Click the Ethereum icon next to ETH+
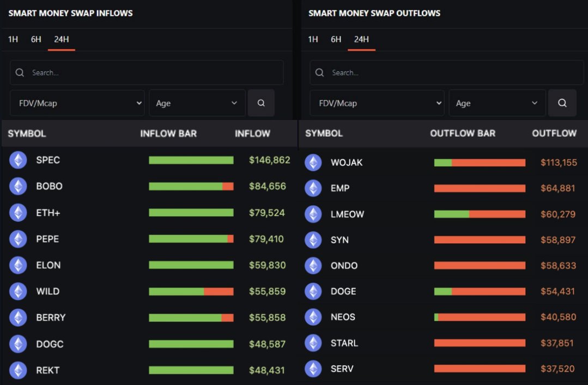This screenshot has width=588, height=385. coord(18,213)
